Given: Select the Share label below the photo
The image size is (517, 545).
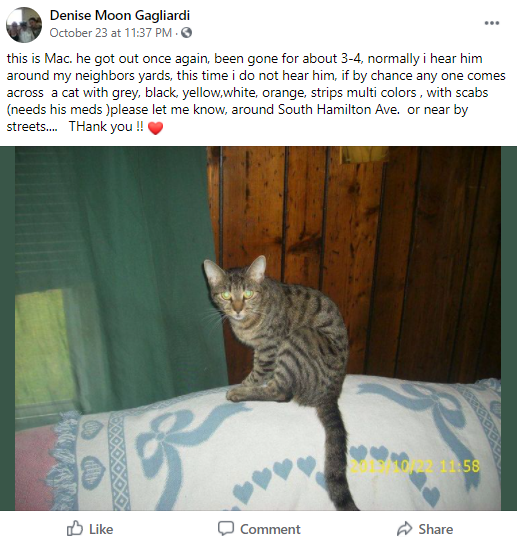Looking at the screenshot, I should pyautogui.click(x=436, y=529).
